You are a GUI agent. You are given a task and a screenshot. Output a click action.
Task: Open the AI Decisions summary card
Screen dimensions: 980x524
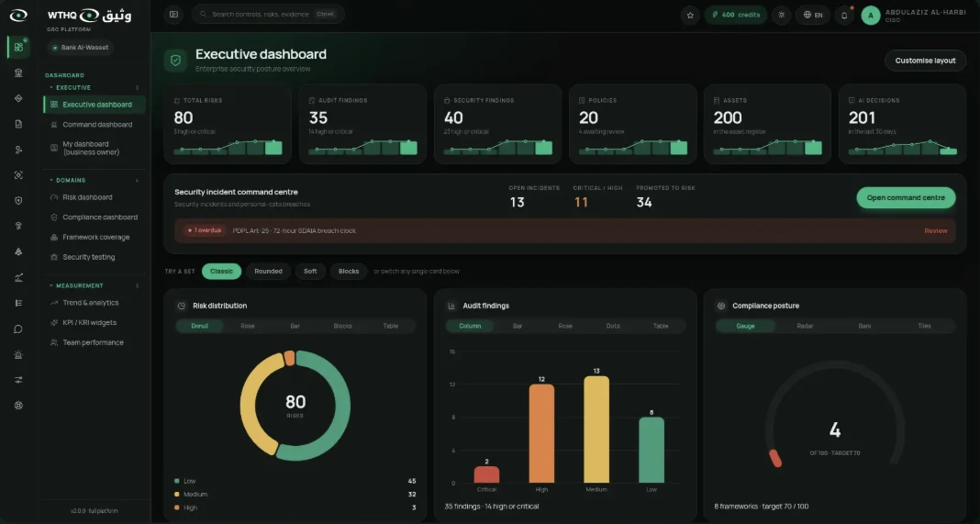903,124
